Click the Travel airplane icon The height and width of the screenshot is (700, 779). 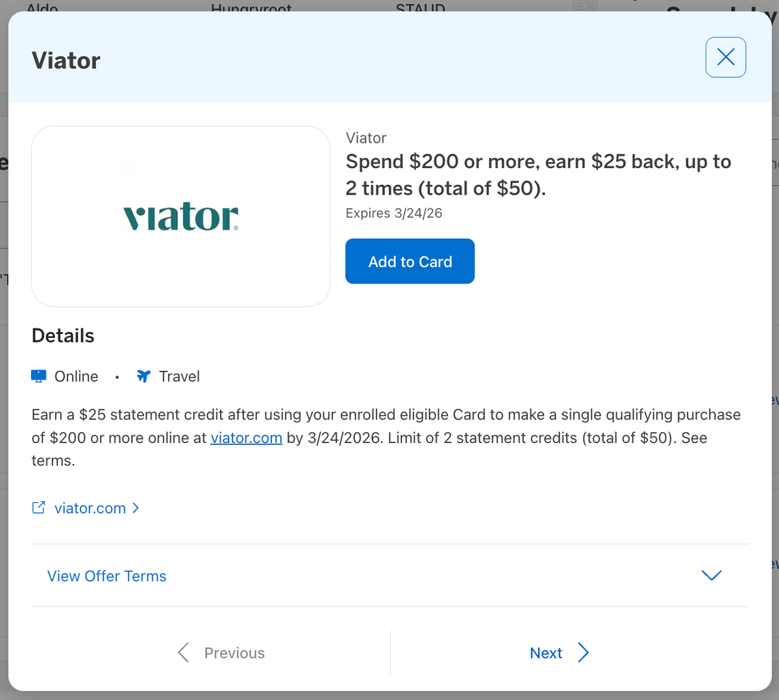pos(143,376)
